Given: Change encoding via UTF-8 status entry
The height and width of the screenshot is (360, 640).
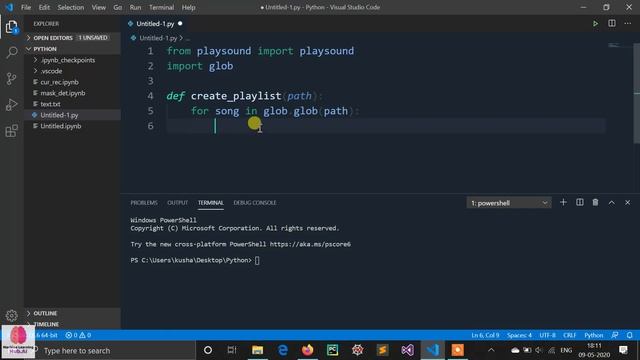Looking at the screenshot, I should point(547,335).
